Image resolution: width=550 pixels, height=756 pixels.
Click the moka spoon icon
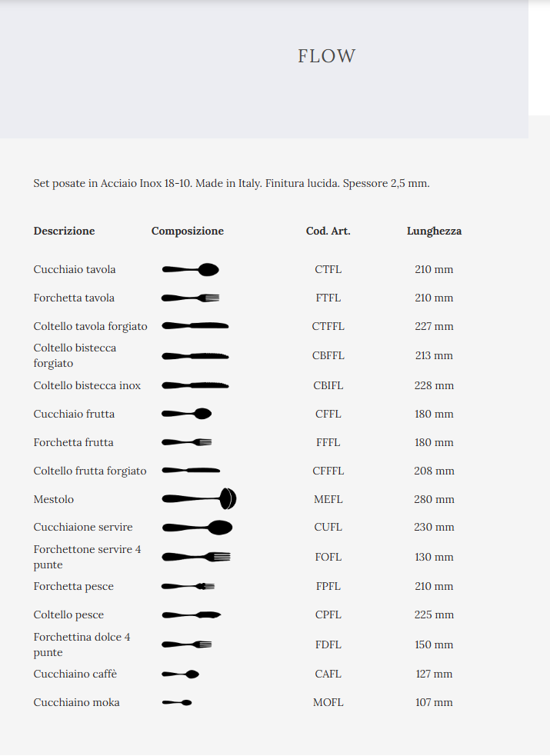click(176, 703)
